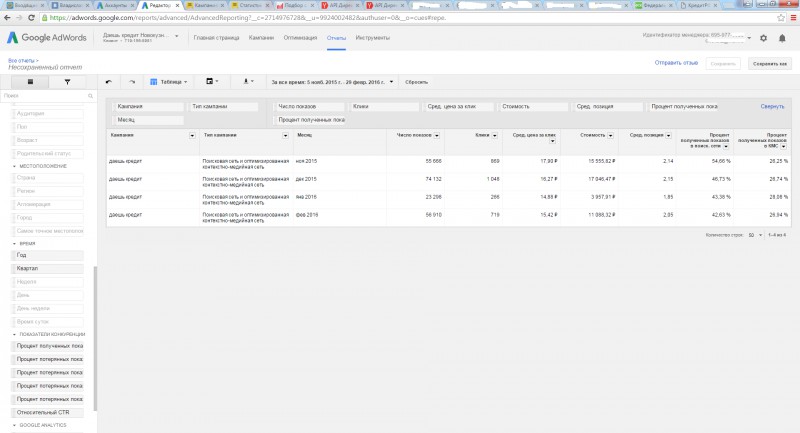The height and width of the screenshot is (433, 800).
Task: Select the Квартал dimension tile
Action: pyautogui.click(x=47, y=268)
